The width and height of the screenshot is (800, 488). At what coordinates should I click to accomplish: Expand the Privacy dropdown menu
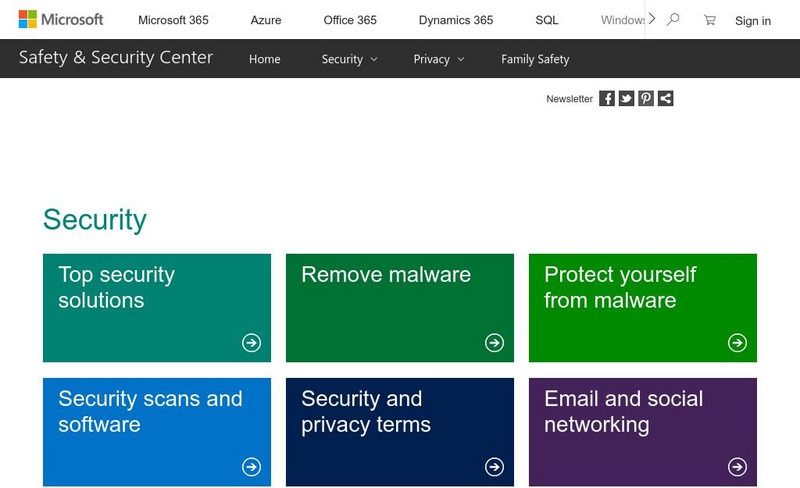click(439, 59)
